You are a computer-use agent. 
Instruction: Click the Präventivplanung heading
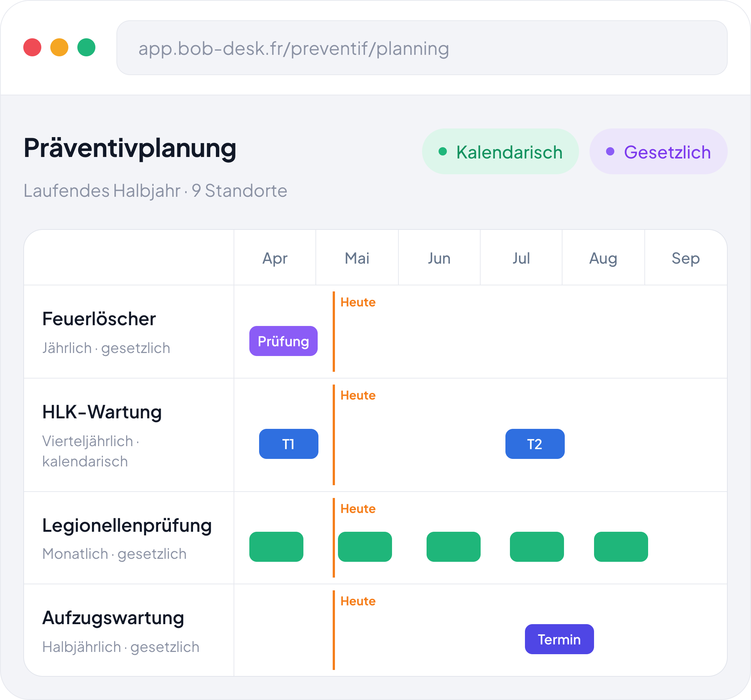click(130, 149)
